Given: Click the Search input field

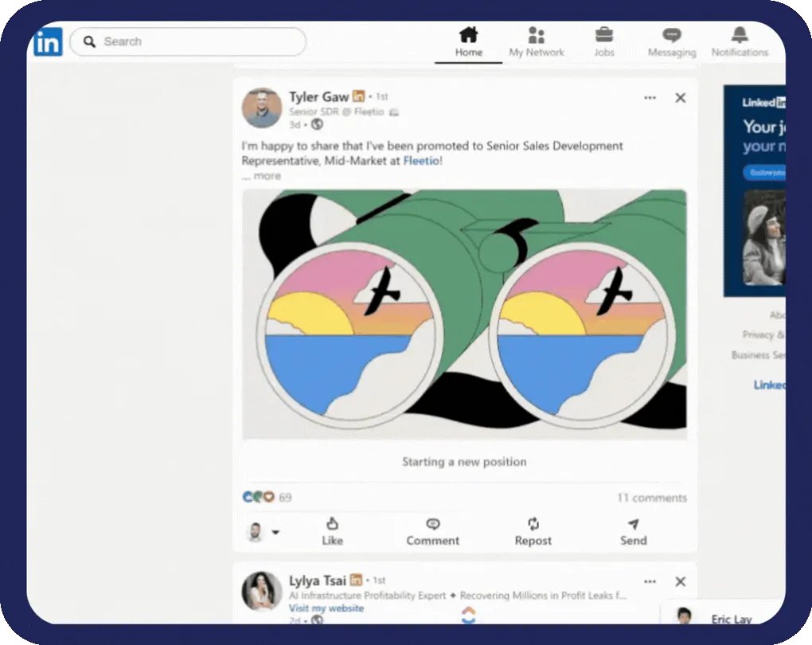Looking at the screenshot, I should point(187,41).
